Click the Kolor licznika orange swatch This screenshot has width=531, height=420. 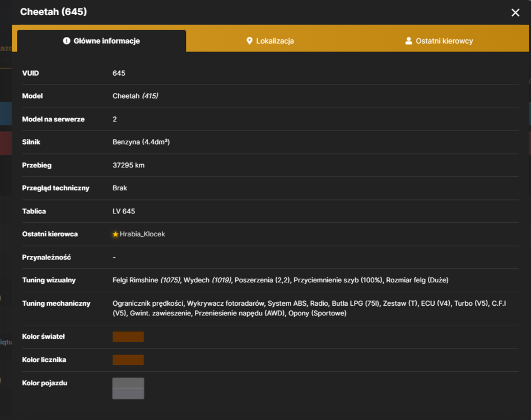pos(128,360)
